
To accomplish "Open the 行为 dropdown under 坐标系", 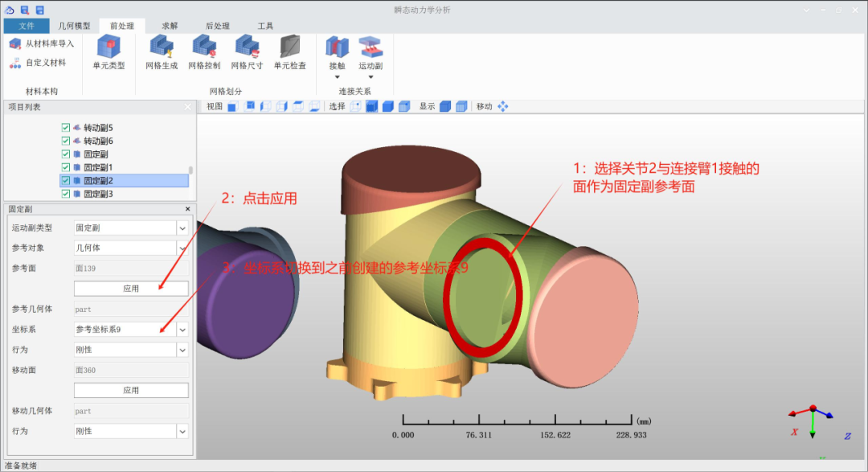I will pos(182,350).
